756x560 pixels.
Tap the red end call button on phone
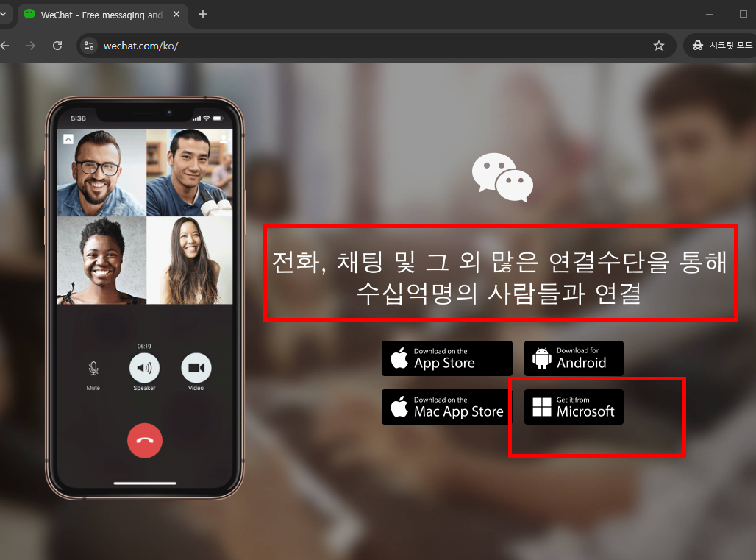pos(145,440)
